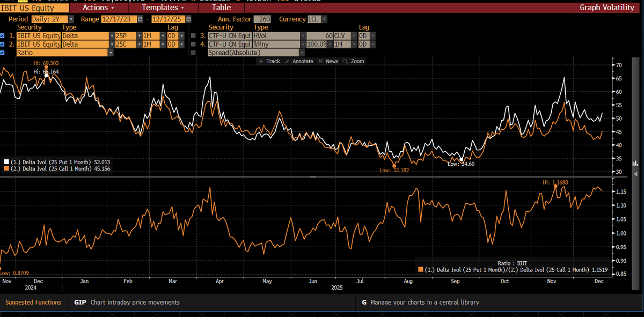Open the Ratio dropdown
The height and width of the screenshot is (317, 644).
point(111,53)
